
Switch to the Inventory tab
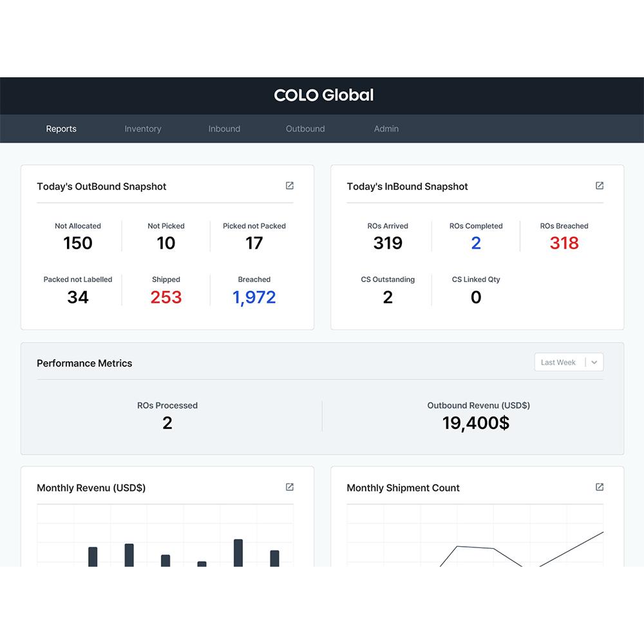[x=142, y=128]
